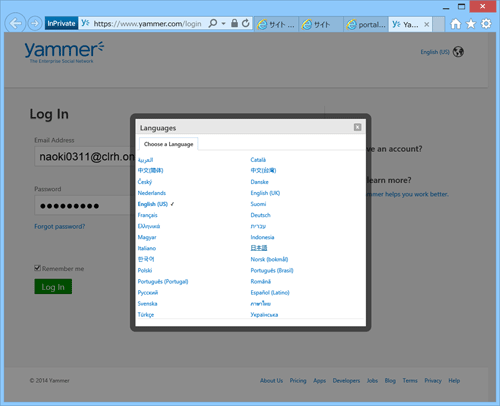Select Ελληνικά Greek language
The image size is (500, 406).
coord(149,226)
